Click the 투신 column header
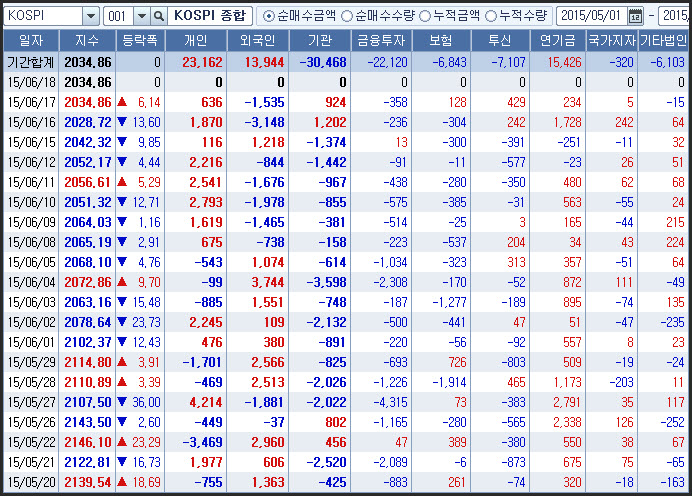Screen dimensions: 692x496 coord(500,41)
